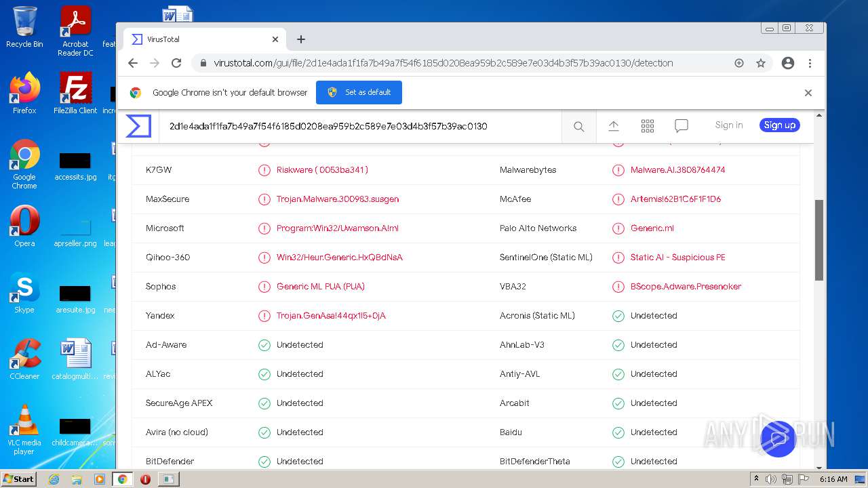The image size is (868, 488).
Task: Click Sign up button
Action: point(780,125)
